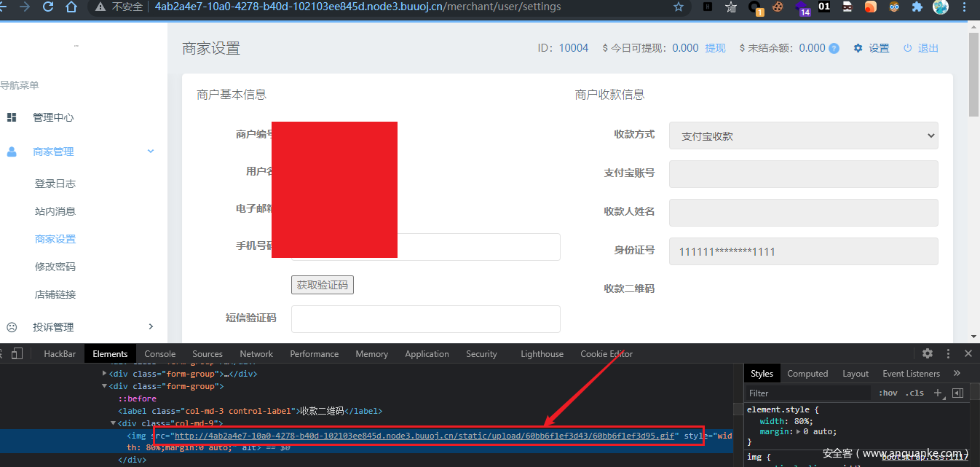
Task: Click the 短信验证码 input field
Action: click(426, 319)
